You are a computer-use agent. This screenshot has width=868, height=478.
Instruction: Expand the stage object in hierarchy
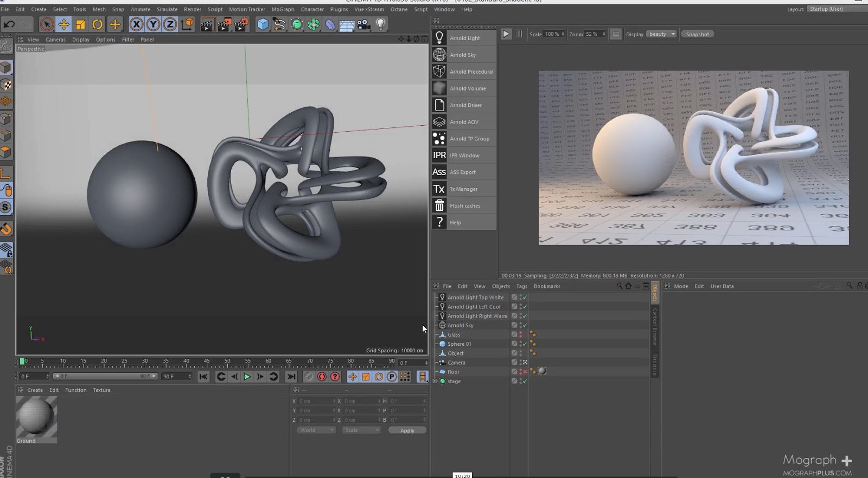point(435,381)
